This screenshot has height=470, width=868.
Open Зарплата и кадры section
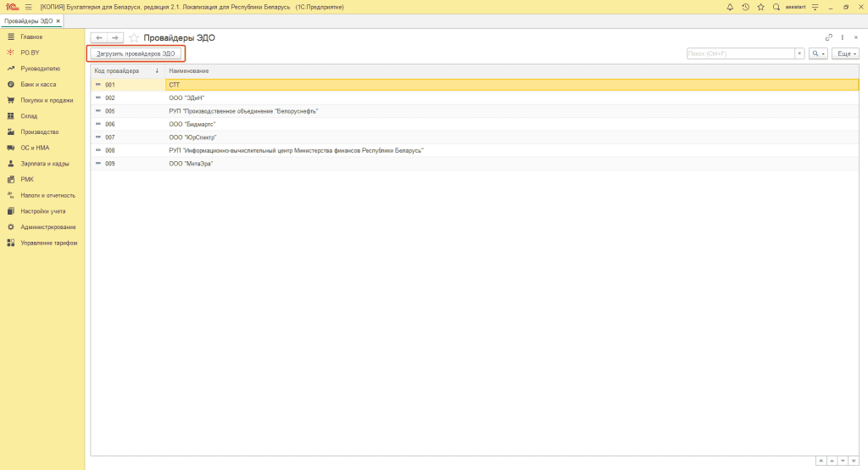[x=44, y=164]
